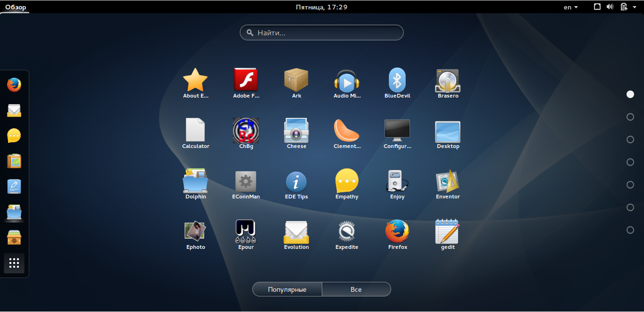Click the Обзор activities button
This screenshot has height=312, width=644.
click(x=16, y=7)
